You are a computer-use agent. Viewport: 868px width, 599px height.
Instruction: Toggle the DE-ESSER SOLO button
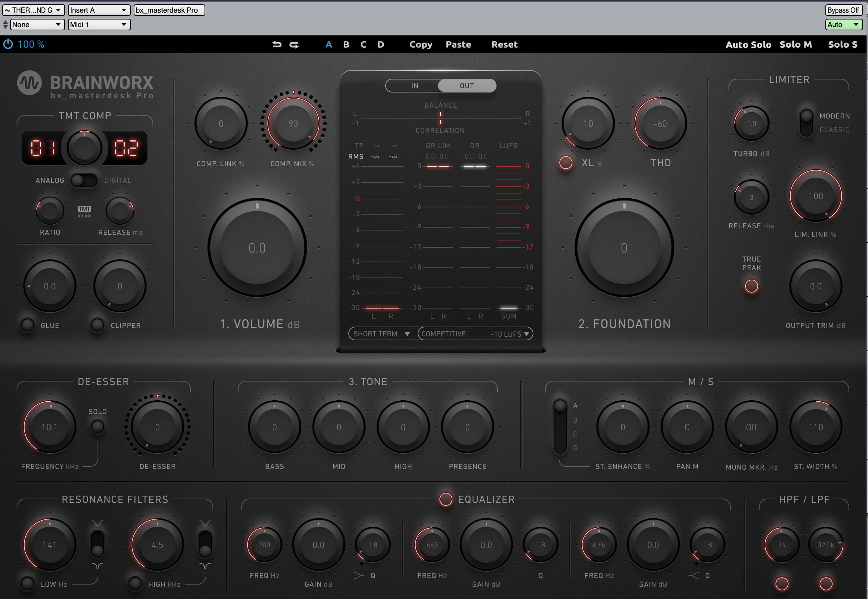[98, 427]
